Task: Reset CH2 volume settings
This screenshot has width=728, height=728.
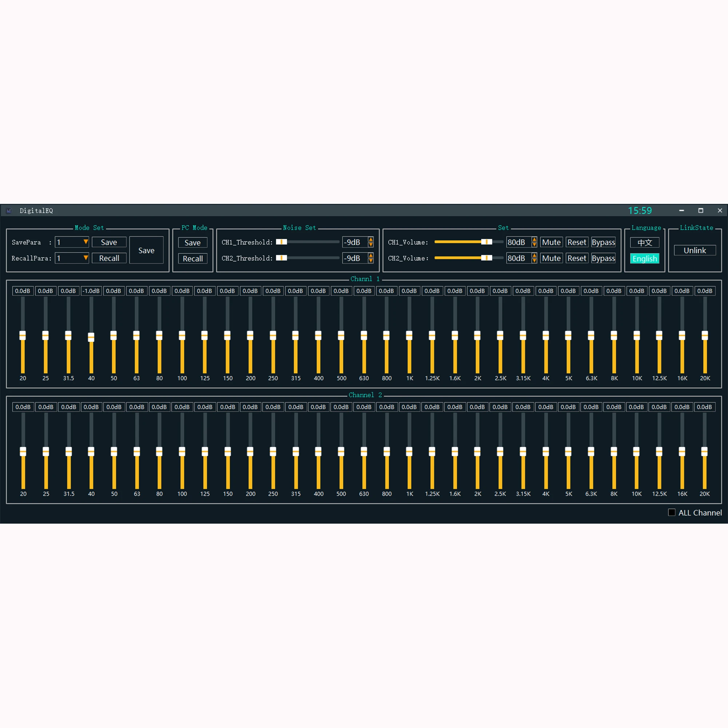Action: point(577,258)
